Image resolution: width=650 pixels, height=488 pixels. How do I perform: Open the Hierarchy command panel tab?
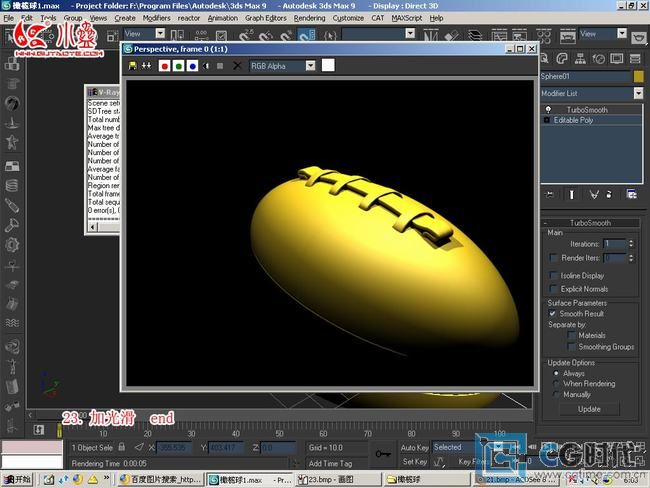point(580,58)
